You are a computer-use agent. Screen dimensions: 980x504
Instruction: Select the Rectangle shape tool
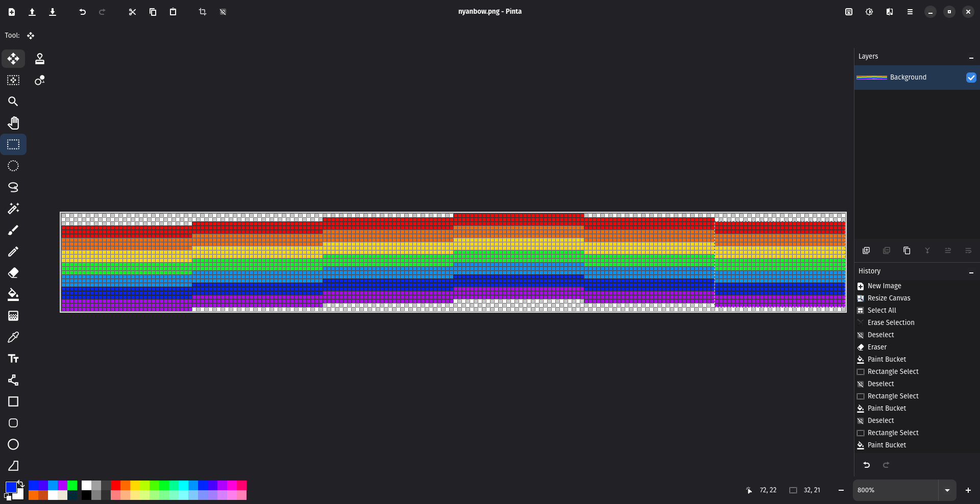click(x=13, y=401)
